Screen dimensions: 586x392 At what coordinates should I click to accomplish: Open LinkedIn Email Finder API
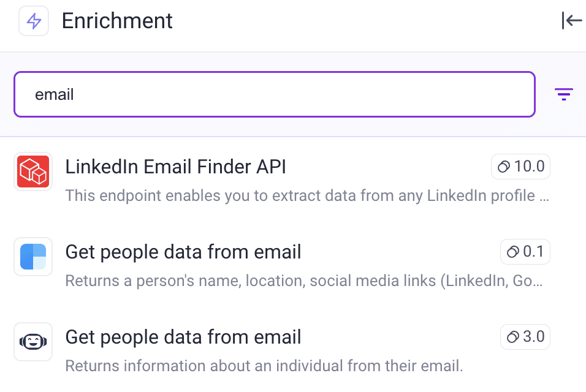pos(176,167)
